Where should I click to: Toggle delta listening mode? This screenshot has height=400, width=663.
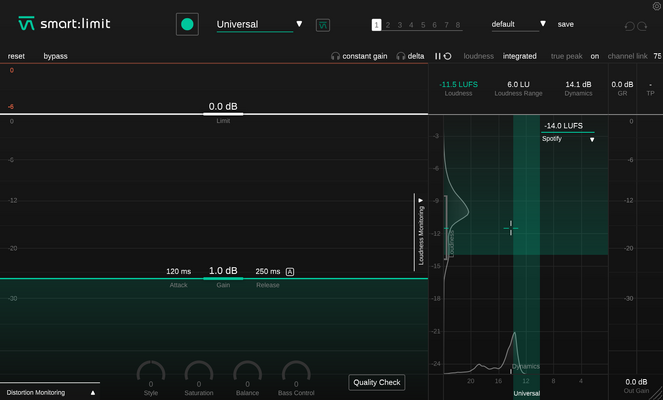[410, 56]
